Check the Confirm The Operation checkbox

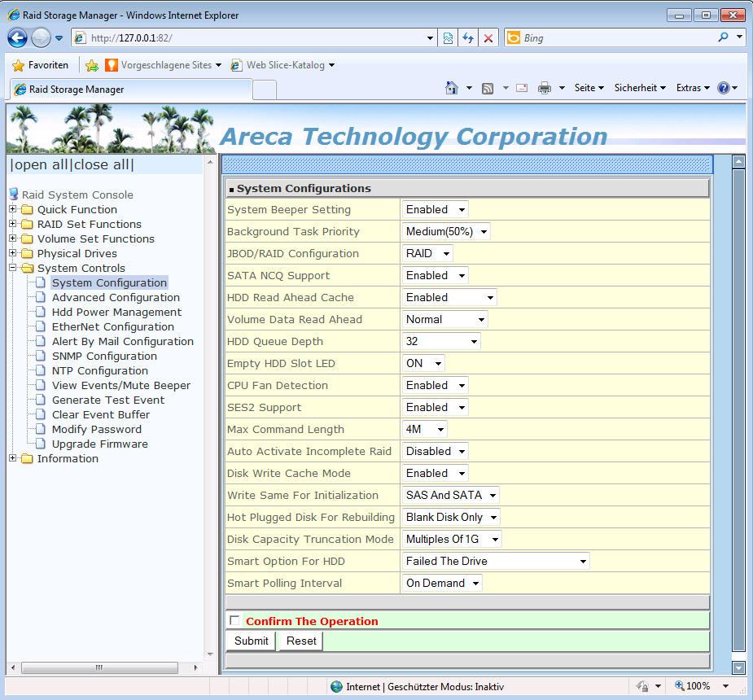click(x=234, y=620)
